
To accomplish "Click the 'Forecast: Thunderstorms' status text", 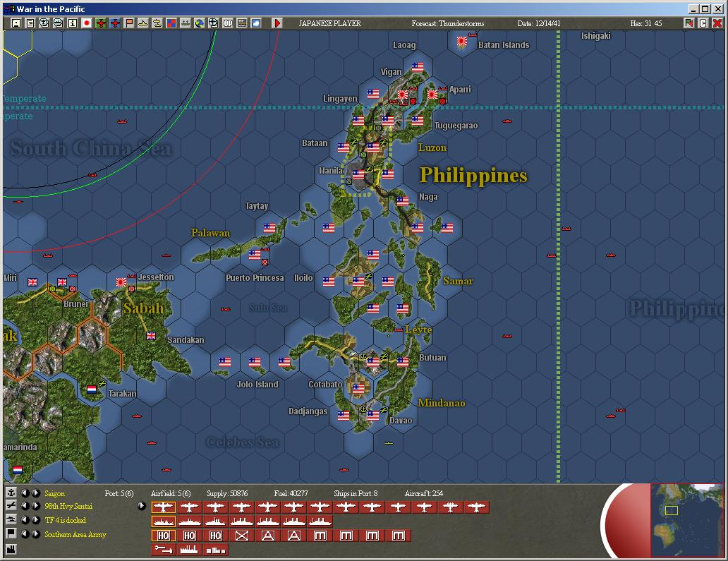I will (x=447, y=23).
